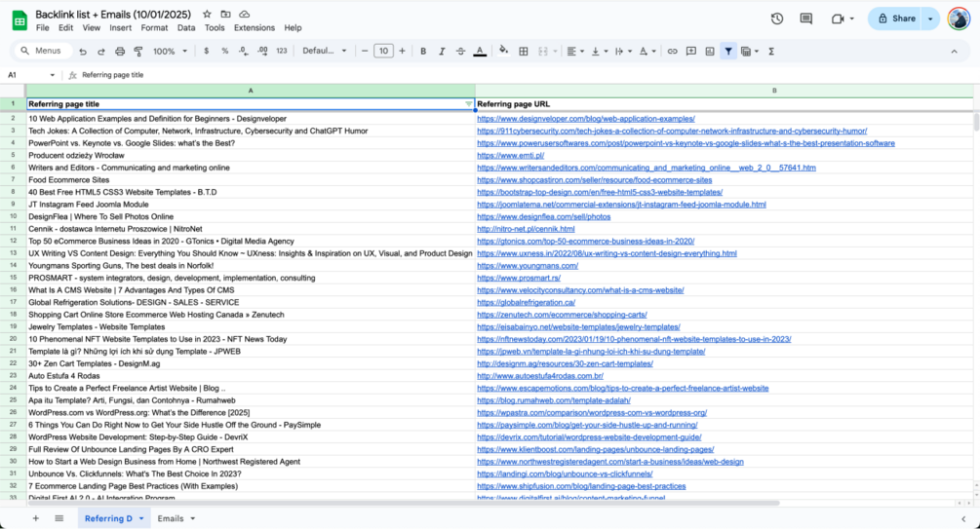Open version history clock icon
This screenshot has height=529, width=980.
coord(777,19)
